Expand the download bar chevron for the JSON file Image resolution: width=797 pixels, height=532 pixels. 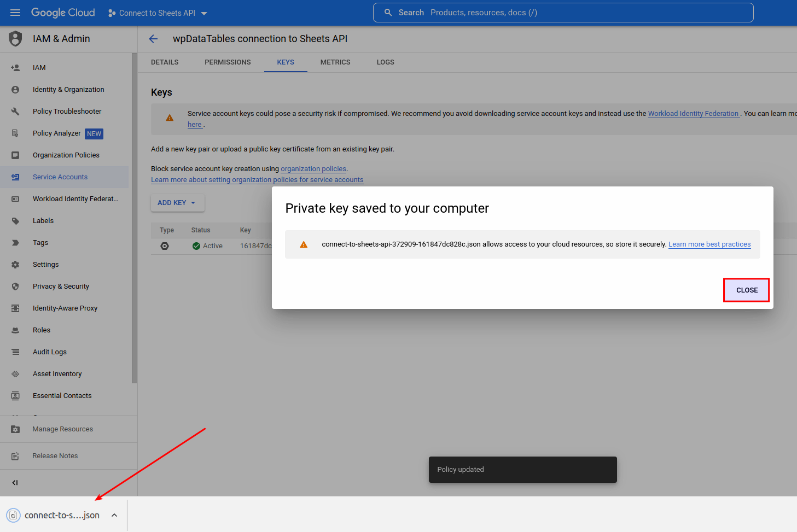[x=114, y=515]
